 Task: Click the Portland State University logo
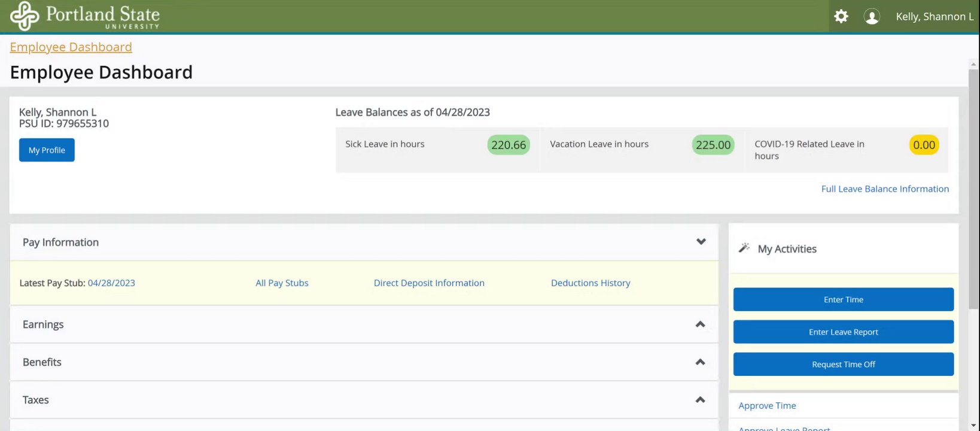(85, 16)
